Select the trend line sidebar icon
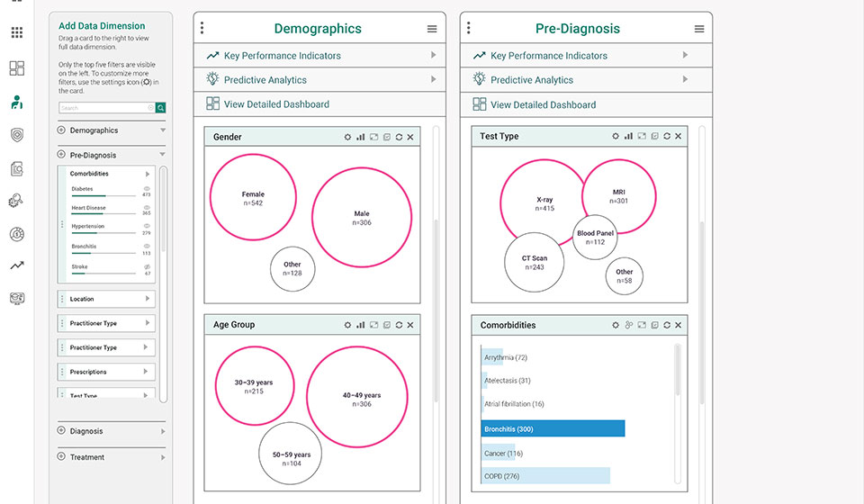The height and width of the screenshot is (504, 864). point(17,265)
